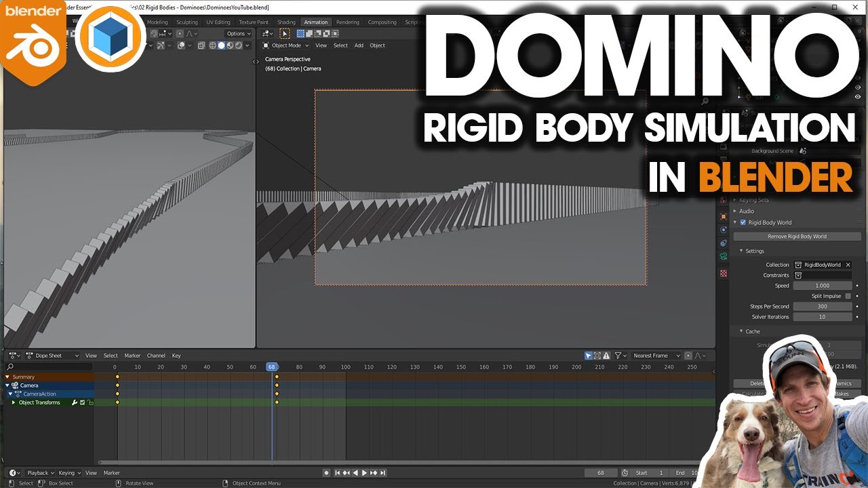This screenshot has height=488, width=868.
Task: Select the tweak select tool icon
Action: click(x=285, y=33)
